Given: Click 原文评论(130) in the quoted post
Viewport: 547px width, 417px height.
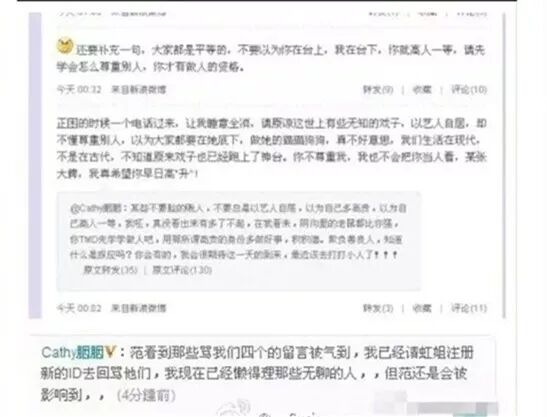Looking at the screenshot, I should click(182, 270).
